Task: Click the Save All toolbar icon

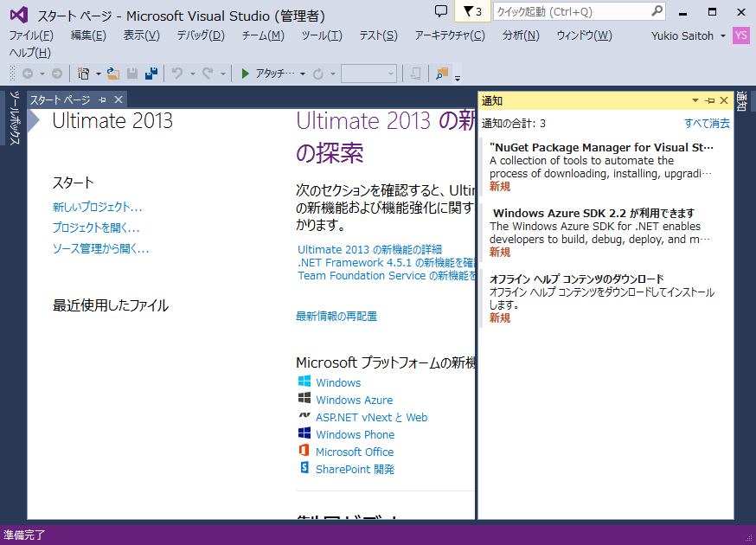Action: [151, 74]
